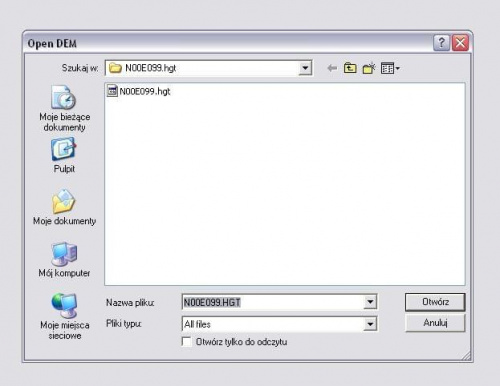The image size is (500, 386).
Task: Go back using the left arrow icon
Action: (332, 68)
